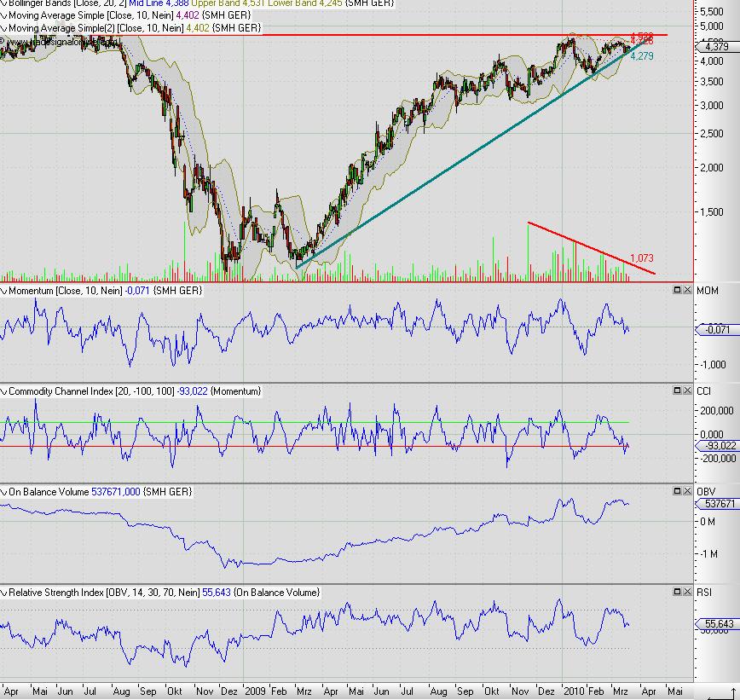The width and height of the screenshot is (740, 700).
Task: Click the 2010 label on time axis
Action: (x=574, y=689)
